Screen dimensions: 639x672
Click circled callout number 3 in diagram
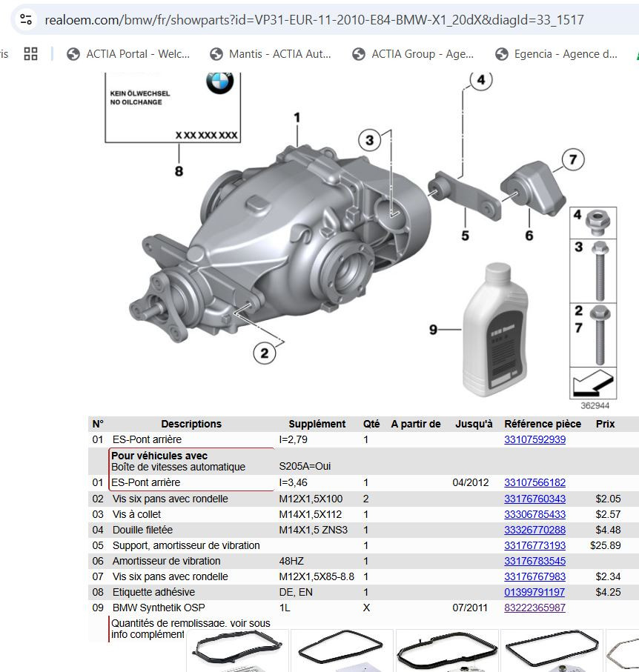pos(369,140)
